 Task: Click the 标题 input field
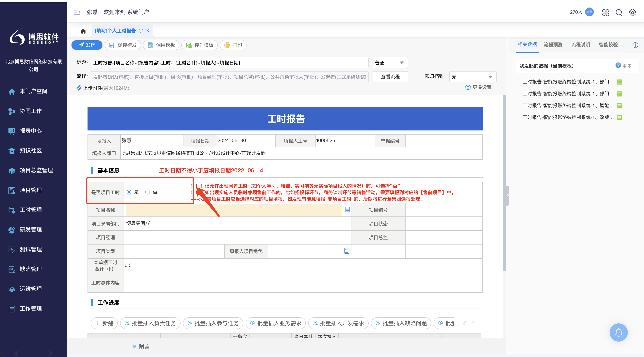pyautogui.click(x=230, y=62)
